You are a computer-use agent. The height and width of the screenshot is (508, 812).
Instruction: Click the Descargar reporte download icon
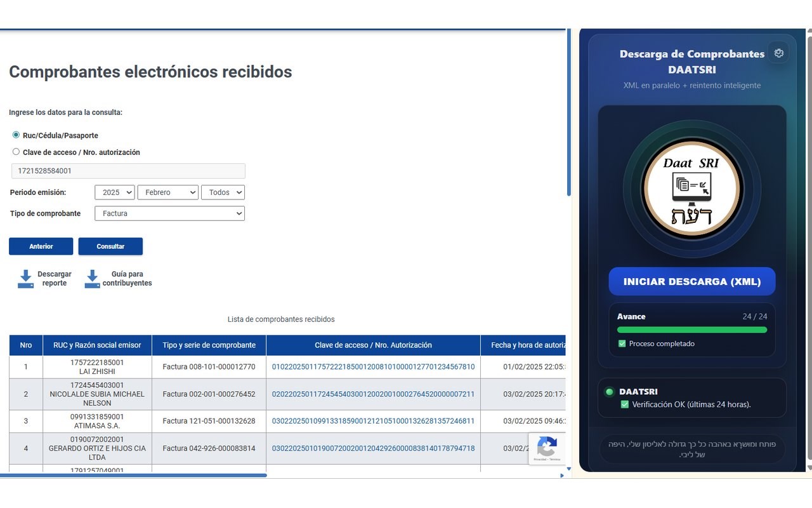[25, 279]
